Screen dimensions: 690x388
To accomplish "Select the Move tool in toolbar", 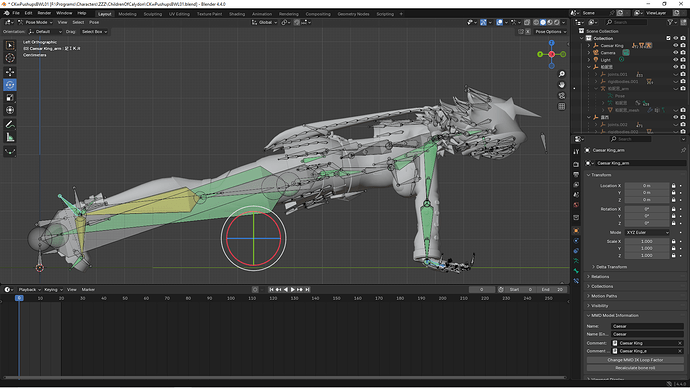I will click(x=10, y=72).
